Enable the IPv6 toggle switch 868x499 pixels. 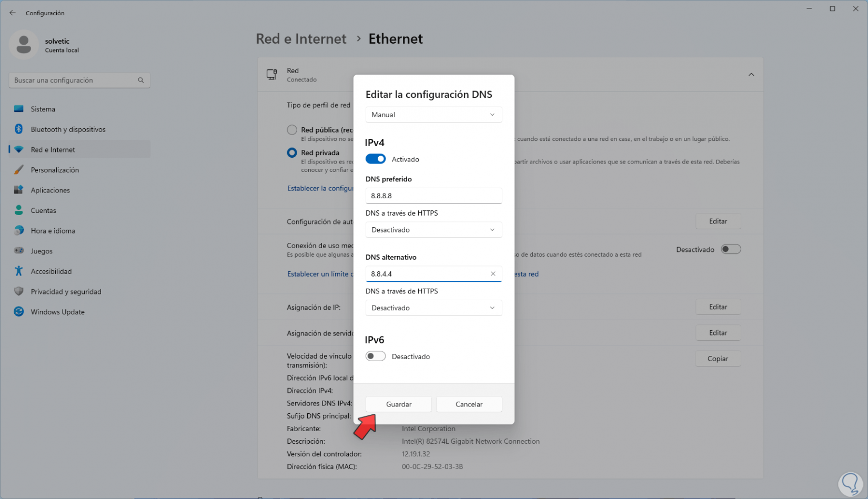tap(376, 357)
